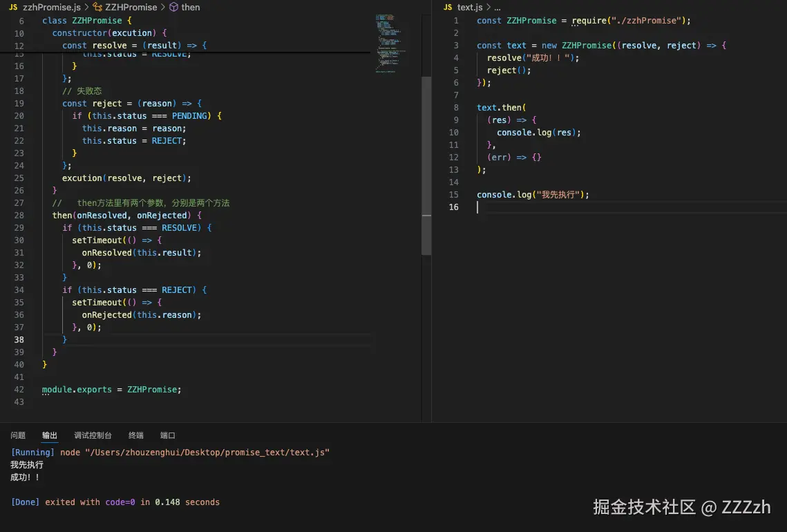The width and height of the screenshot is (787, 532).
Task: Click the line resolve("成功！！"); in text.js
Action: click(x=533, y=58)
